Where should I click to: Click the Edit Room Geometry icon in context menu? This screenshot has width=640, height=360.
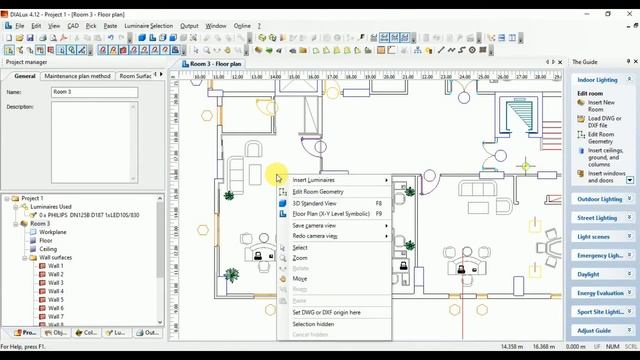coord(283,191)
